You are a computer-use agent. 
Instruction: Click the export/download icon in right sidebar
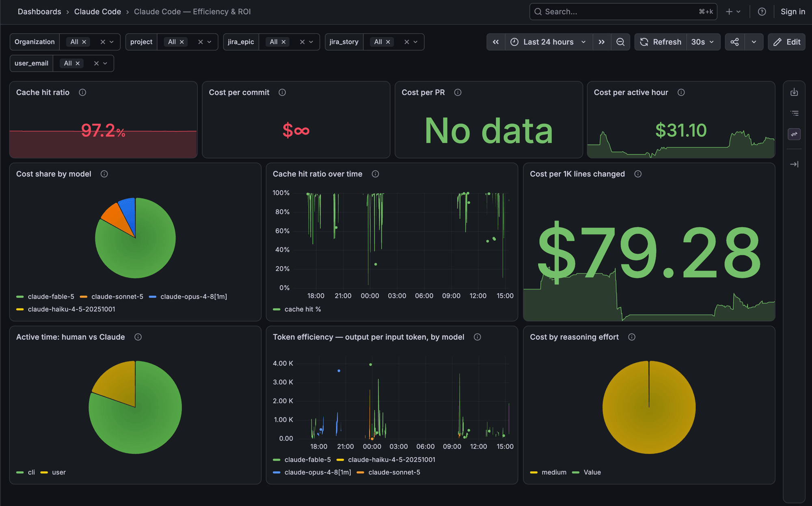coord(794,92)
